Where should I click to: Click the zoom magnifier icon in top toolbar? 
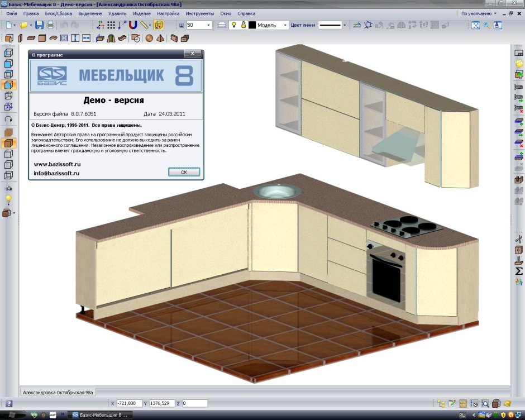click(x=486, y=25)
